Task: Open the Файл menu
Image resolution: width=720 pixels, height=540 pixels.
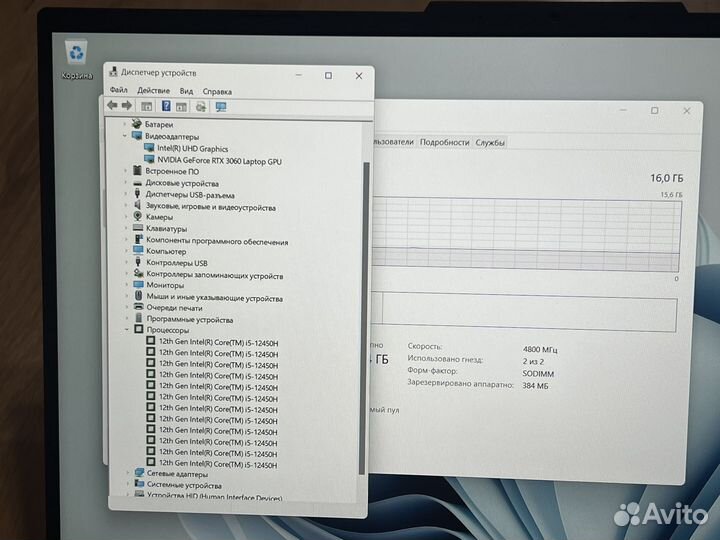Action: 118,90
